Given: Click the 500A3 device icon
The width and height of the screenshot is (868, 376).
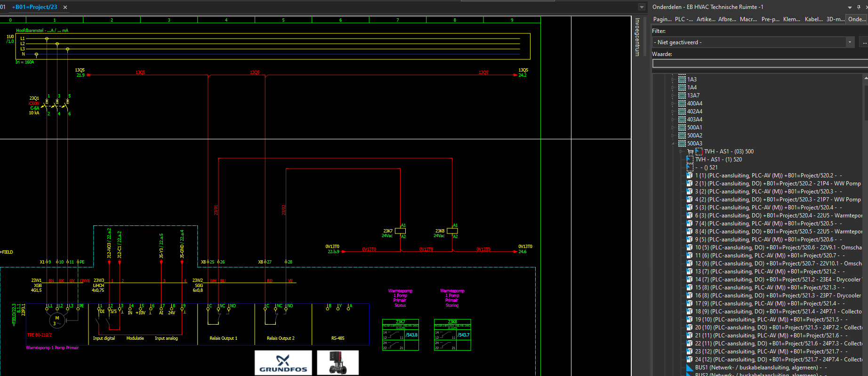Looking at the screenshot, I should (x=682, y=144).
